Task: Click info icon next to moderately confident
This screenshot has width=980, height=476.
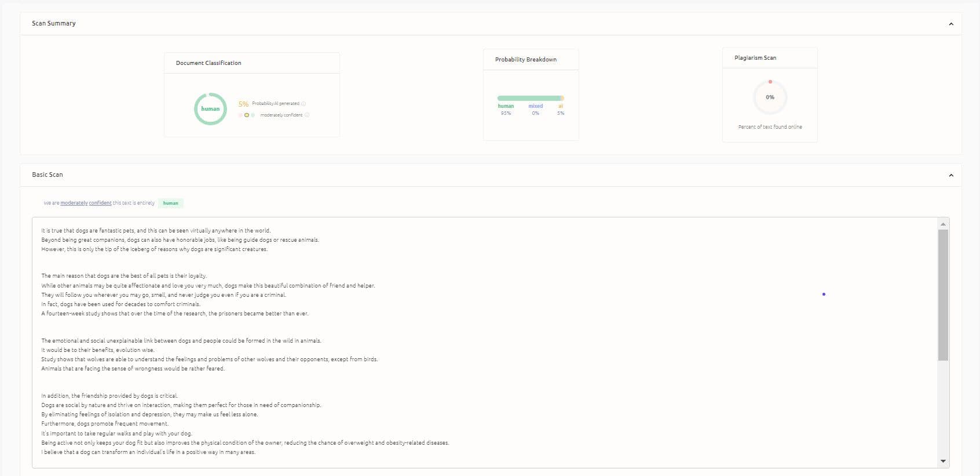Action: pos(307,115)
